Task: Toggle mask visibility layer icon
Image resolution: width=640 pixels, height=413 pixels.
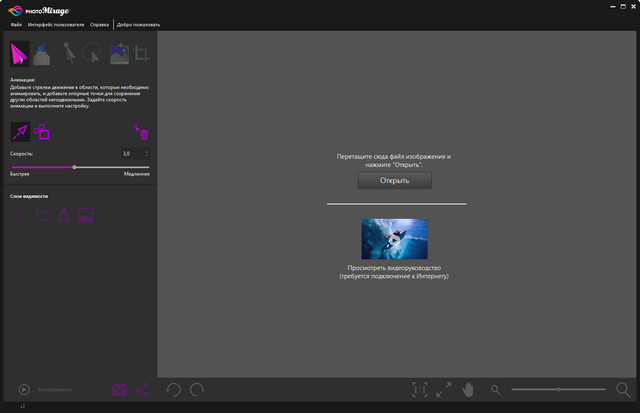Action: [x=64, y=214]
